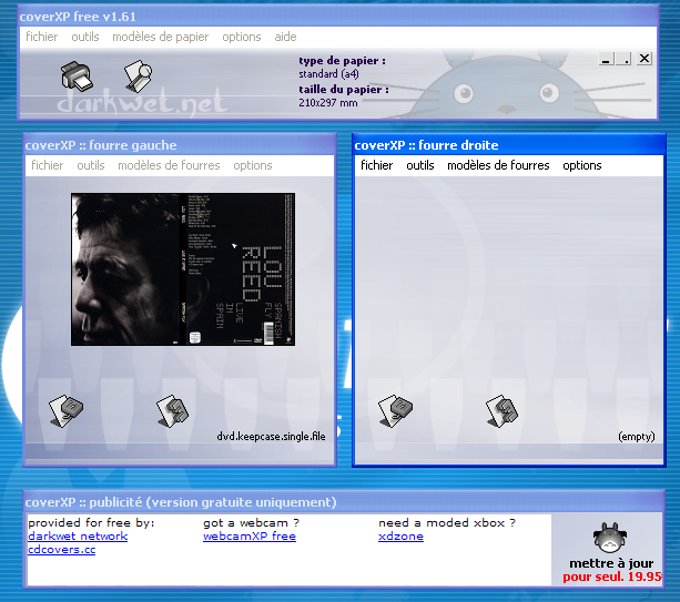
Task: Open options menu in fourre gauche window
Action: 253,165
